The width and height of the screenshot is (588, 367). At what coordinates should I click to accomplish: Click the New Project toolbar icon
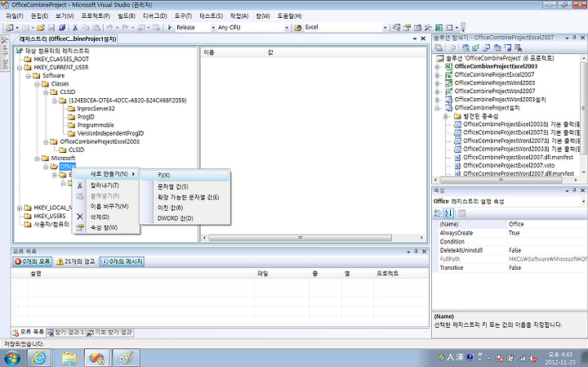[x=9, y=28]
